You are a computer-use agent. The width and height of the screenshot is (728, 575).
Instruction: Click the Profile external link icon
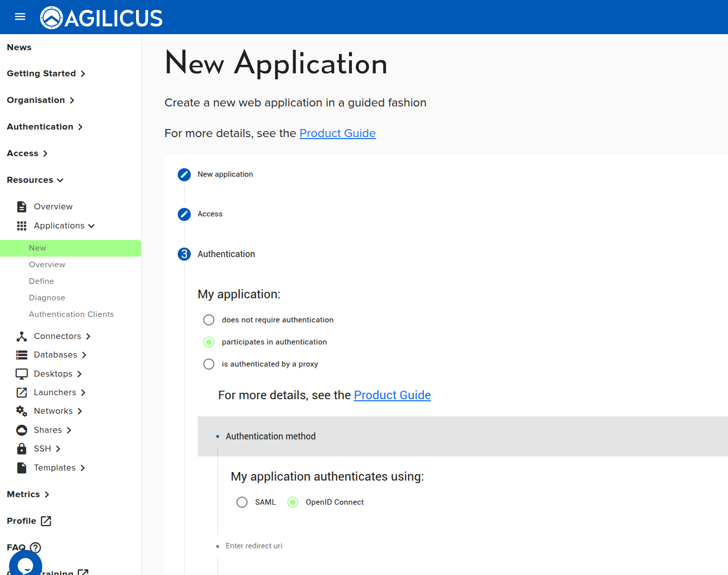46,521
